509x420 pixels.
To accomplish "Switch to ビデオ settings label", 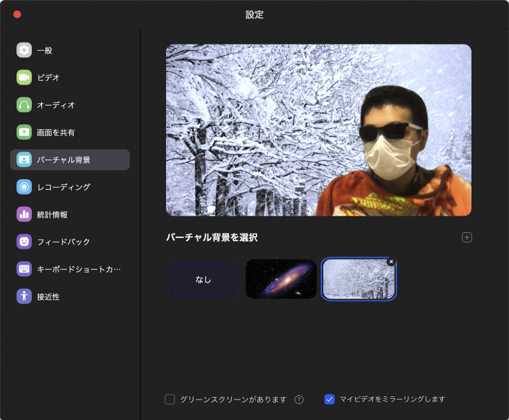I will 48,78.
